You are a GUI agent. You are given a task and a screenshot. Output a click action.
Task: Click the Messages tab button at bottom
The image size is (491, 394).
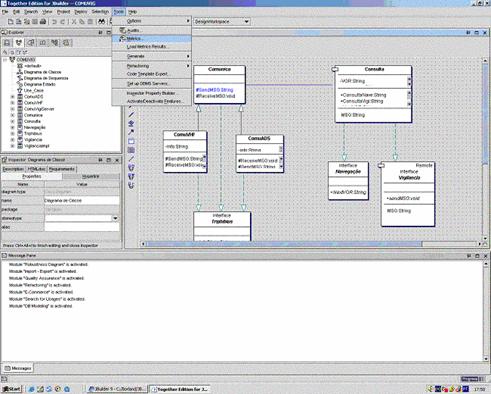[18, 368]
